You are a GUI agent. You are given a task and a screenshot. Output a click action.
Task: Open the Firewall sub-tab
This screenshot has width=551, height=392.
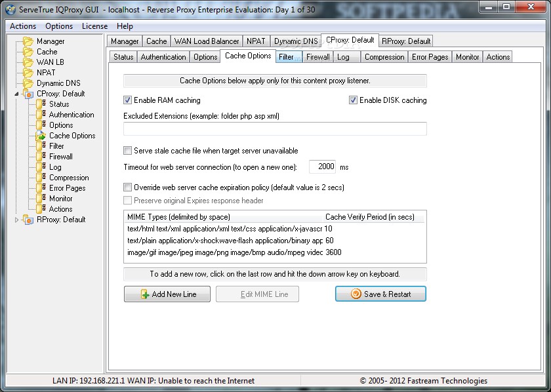[317, 57]
